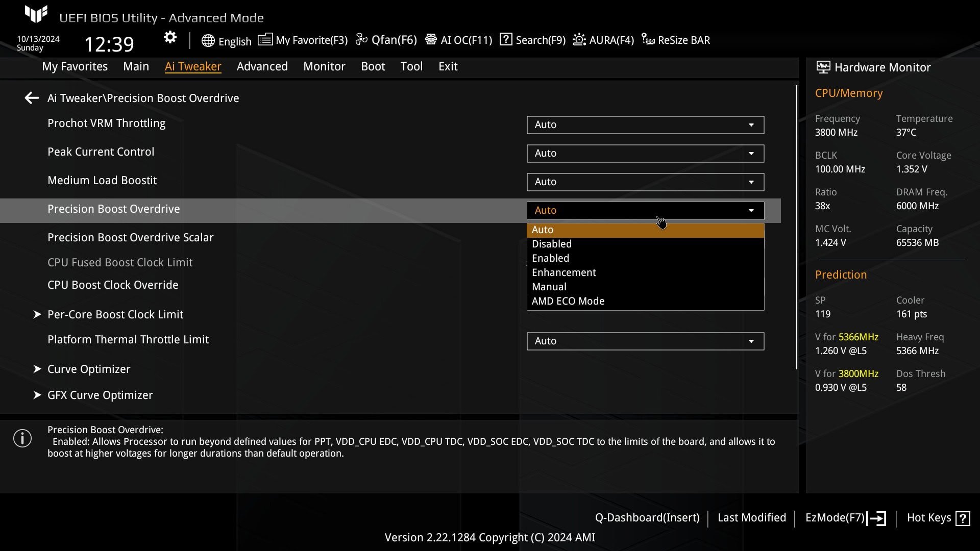The width and height of the screenshot is (980, 551).
Task: Select Manual Precision Boost Overdrive option
Action: [x=549, y=287]
